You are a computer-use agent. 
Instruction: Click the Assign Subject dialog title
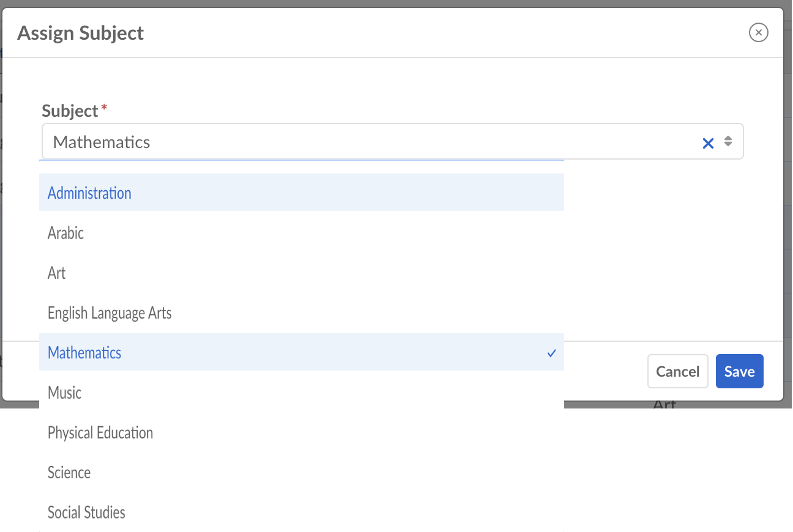[81, 33]
